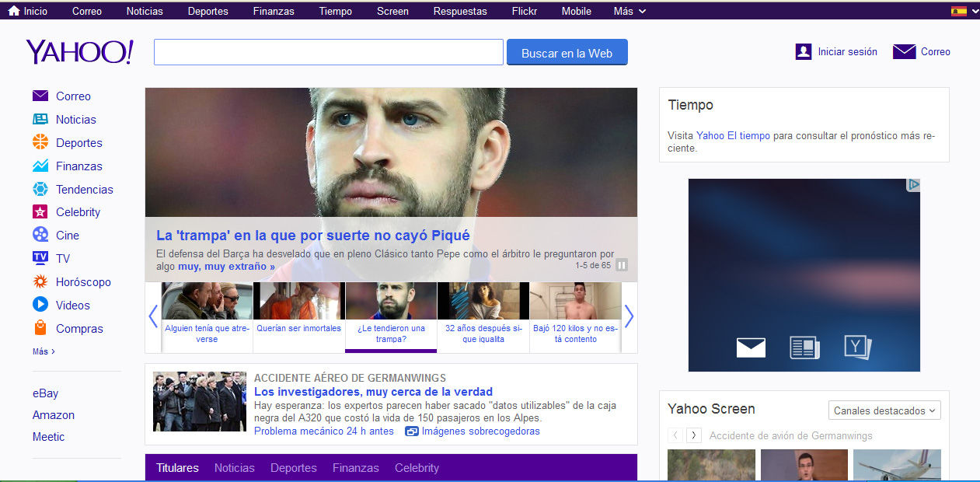The width and height of the screenshot is (980, 482).
Task: Click the Yahoo! logo
Action: [80, 52]
